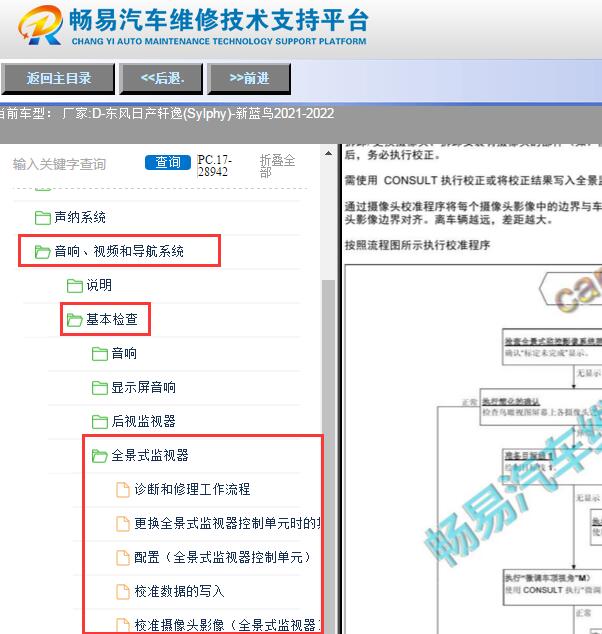602x634 pixels.
Task: Open the 更换全景式监视器控制单元时的 document
Action: (227, 523)
